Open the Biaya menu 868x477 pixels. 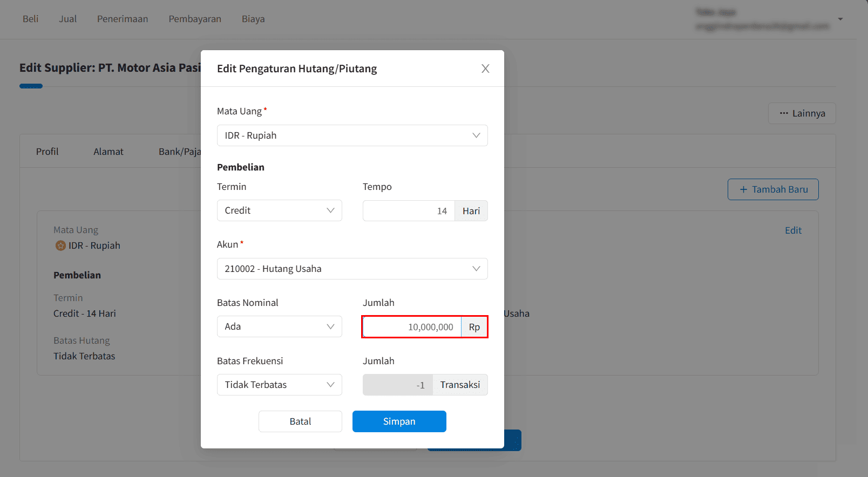(x=253, y=19)
